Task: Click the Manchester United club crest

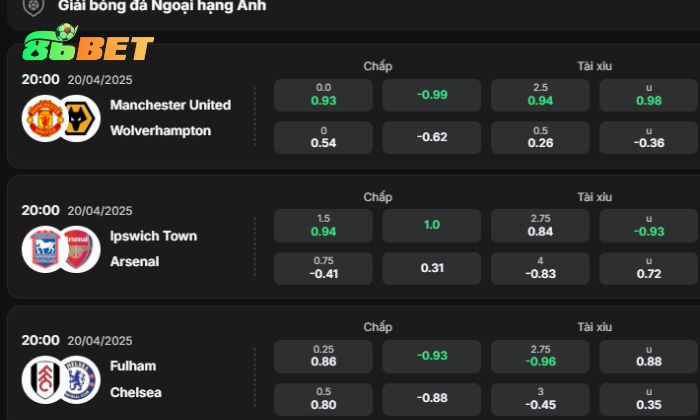Action: (x=44, y=118)
